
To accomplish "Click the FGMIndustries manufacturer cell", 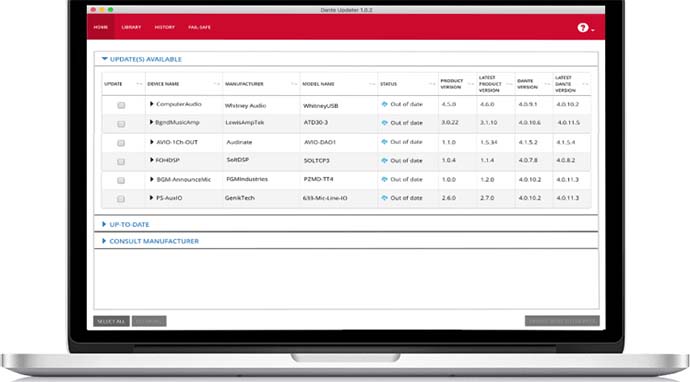I will tap(247, 179).
